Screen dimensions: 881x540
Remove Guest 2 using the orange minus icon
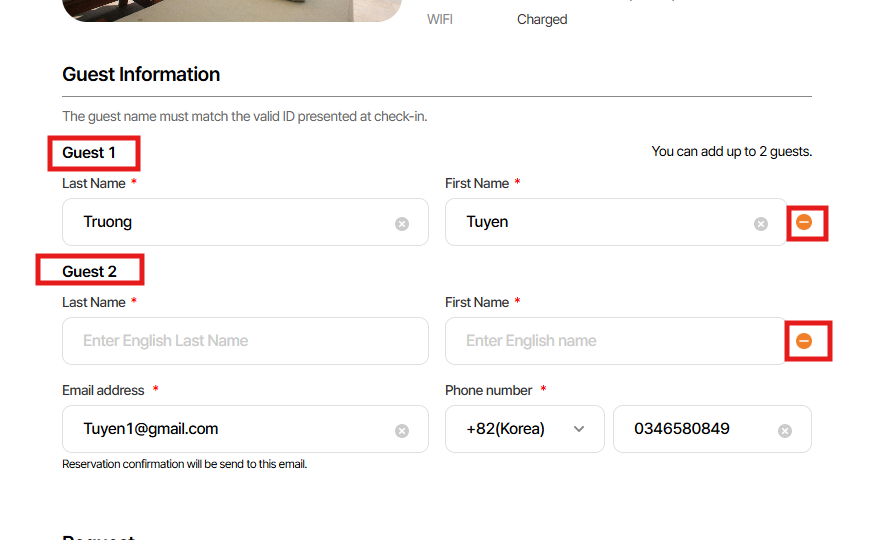pos(804,342)
